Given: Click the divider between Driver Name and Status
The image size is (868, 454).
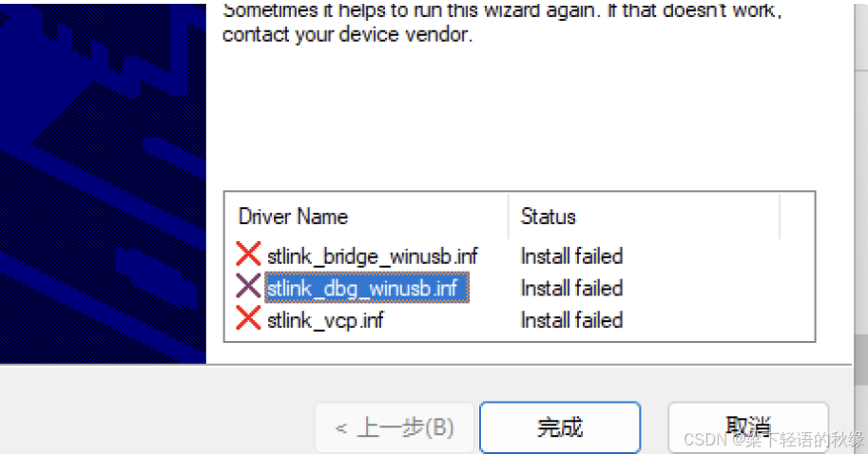Looking at the screenshot, I should [509, 217].
